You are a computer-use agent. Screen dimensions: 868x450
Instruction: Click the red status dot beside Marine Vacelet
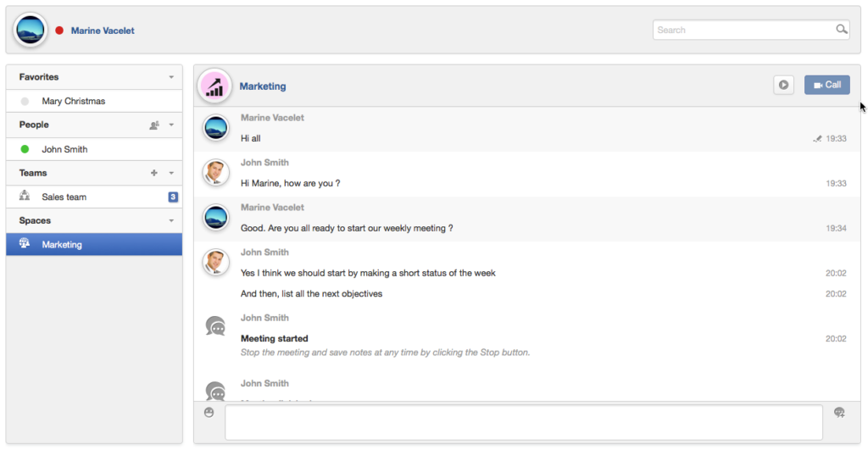[x=59, y=31]
